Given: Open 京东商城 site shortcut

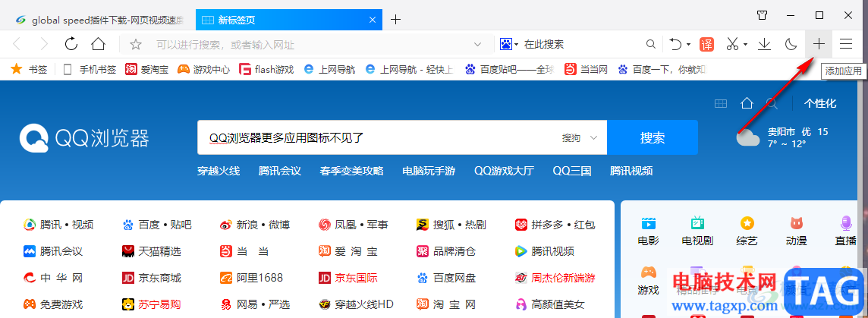Looking at the screenshot, I should (151, 278).
